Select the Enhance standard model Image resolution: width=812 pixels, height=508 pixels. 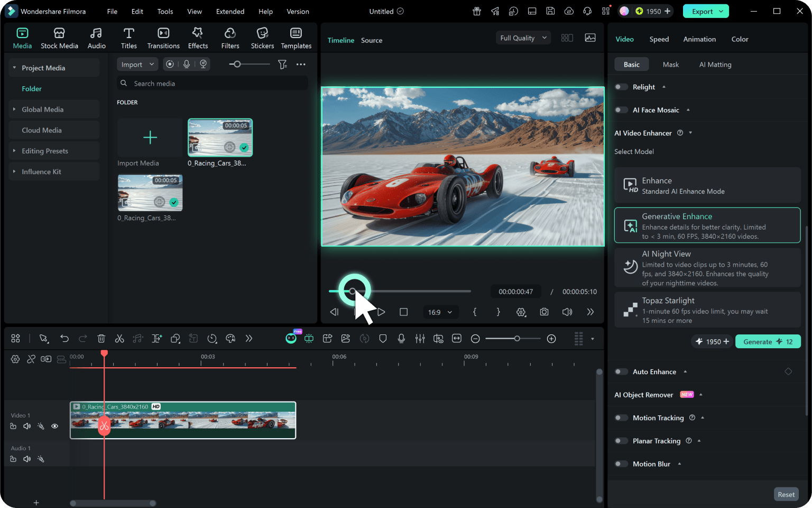coord(707,185)
